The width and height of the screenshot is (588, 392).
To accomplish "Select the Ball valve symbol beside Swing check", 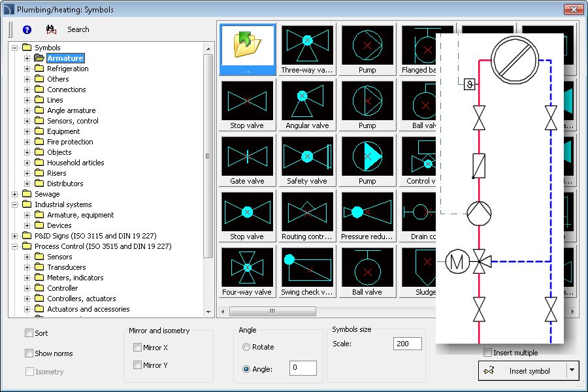I will click(x=367, y=272).
